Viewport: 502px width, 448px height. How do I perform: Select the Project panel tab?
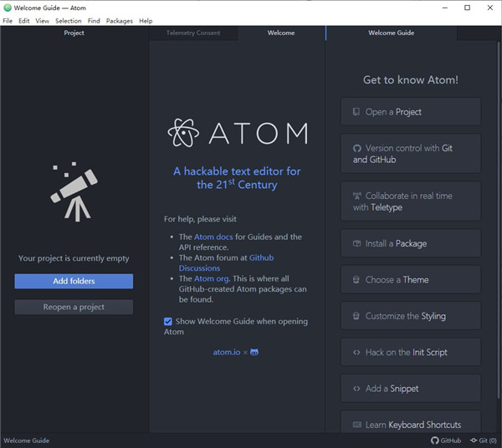tap(74, 33)
